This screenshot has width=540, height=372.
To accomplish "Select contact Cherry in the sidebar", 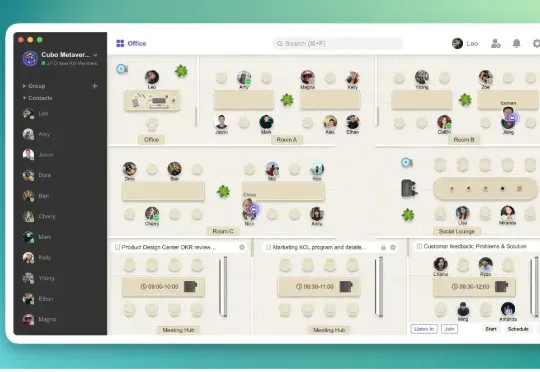I will pos(60,216).
